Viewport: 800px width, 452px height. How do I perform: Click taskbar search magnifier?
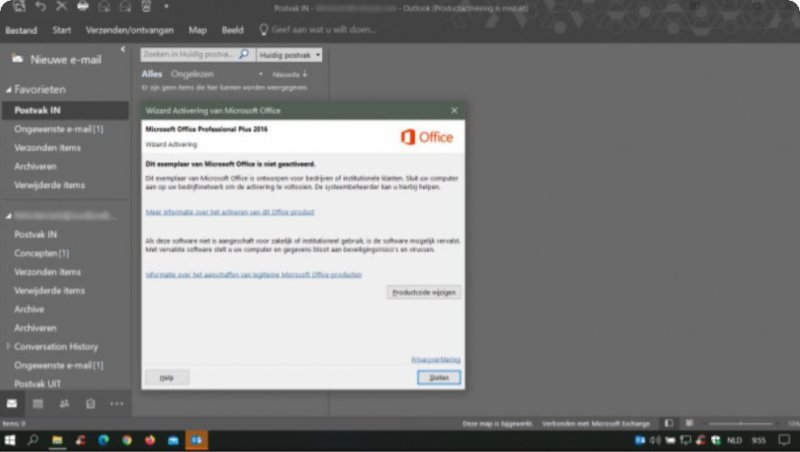(x=33, y=440)
